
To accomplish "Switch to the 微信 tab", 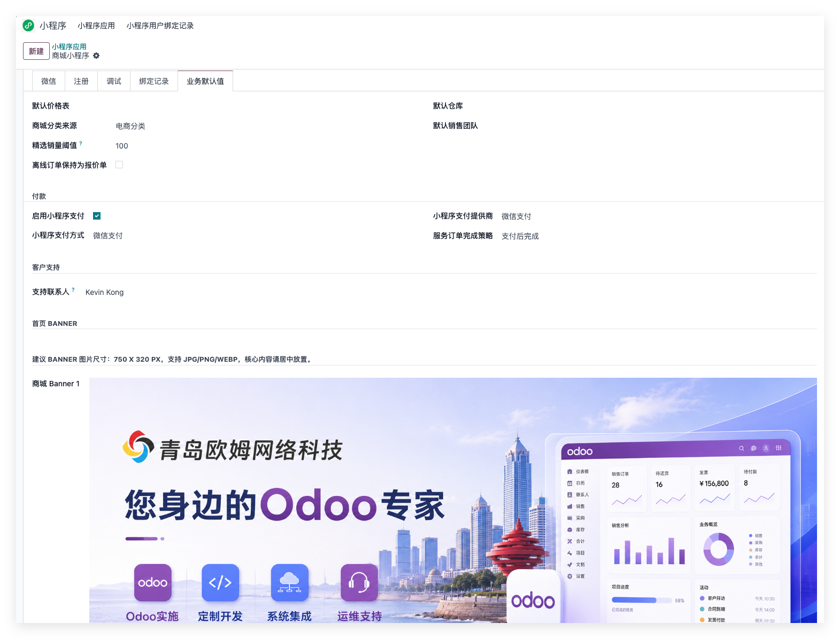I will tap(49, 81).
